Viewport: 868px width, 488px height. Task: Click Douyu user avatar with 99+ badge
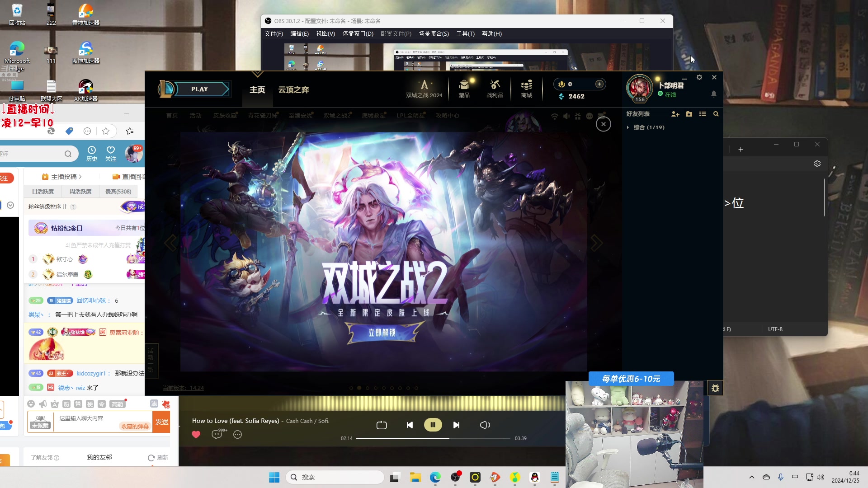(x=133, y=154)
